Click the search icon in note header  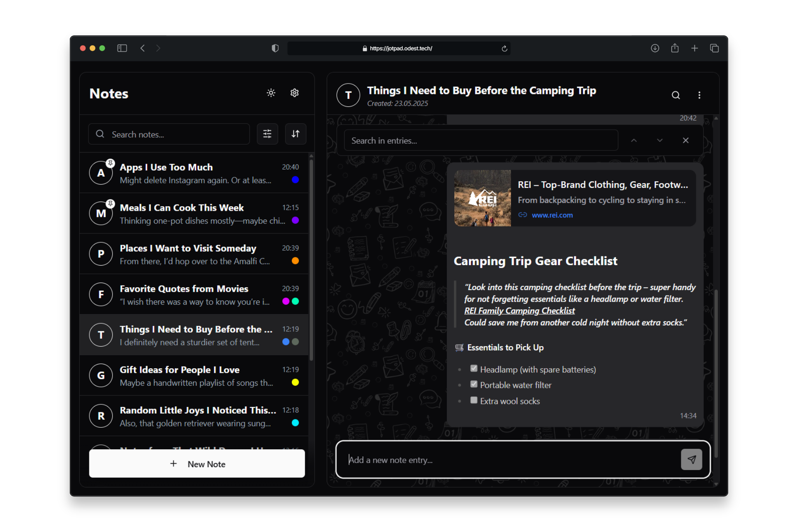point(676,95)
